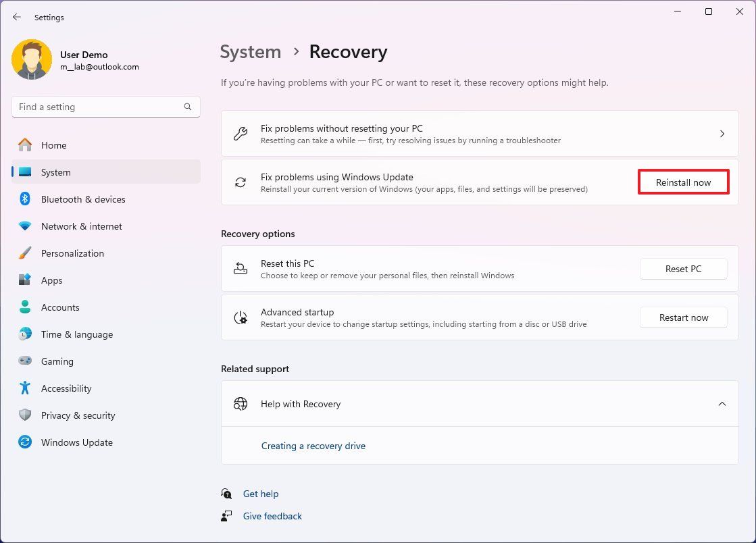The image size is (756, 543).
Task: Click the Gaming controller icon
Action: tap(24, 361)
